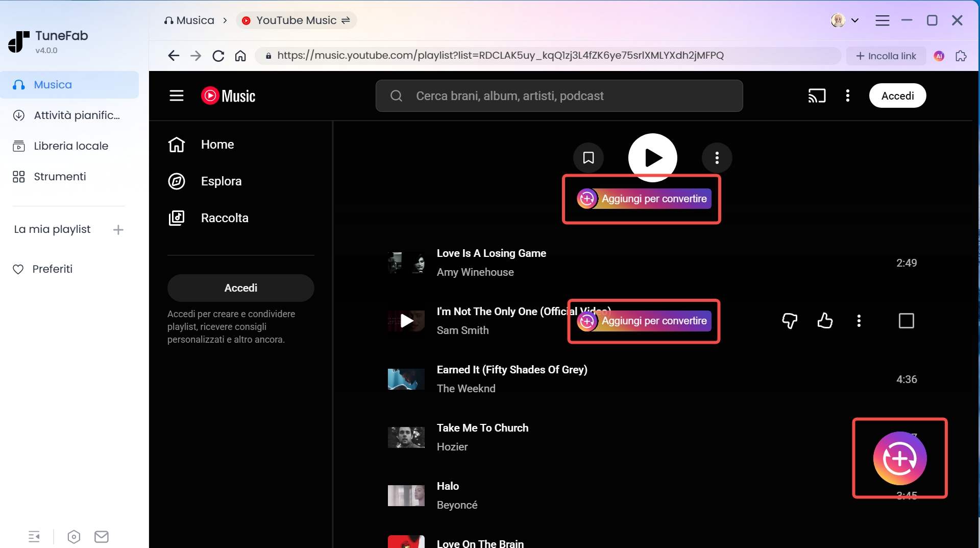Expand the account dropdown next to avatar
Image resolution: width=980 pixels, height=548 pixels.
click(856, 20)
